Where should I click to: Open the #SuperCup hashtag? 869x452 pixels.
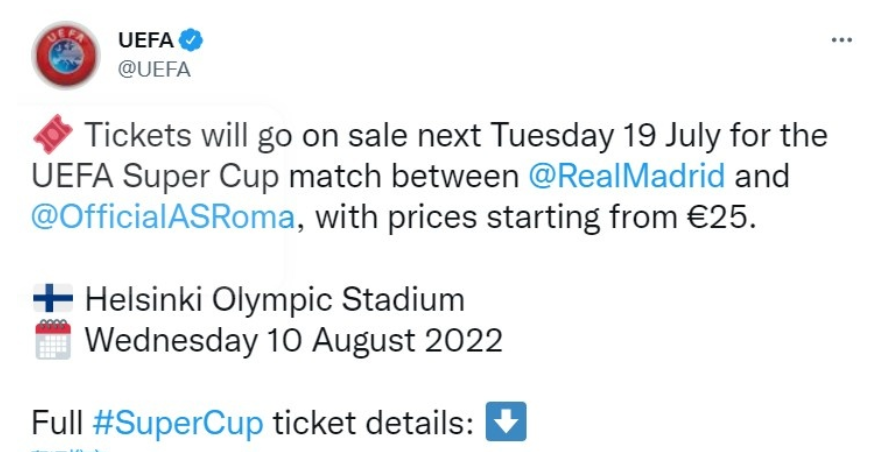pos(177,423)
